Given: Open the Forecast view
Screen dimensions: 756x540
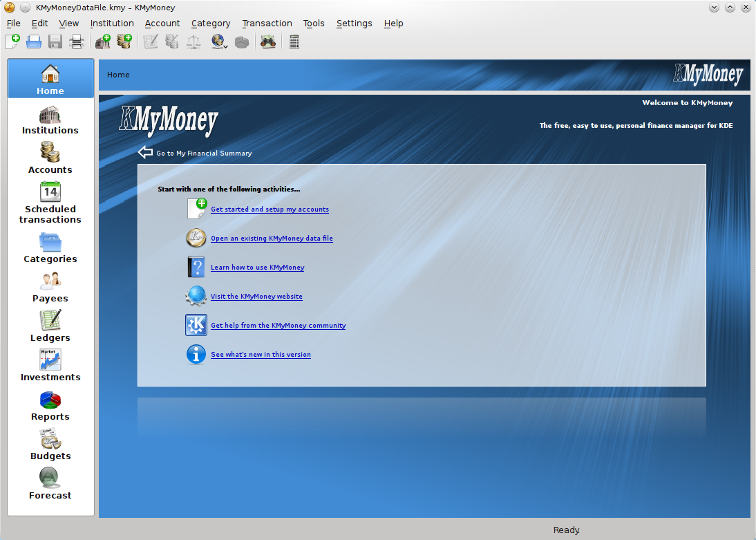Looking at the screenshot, I should [50, 485].
